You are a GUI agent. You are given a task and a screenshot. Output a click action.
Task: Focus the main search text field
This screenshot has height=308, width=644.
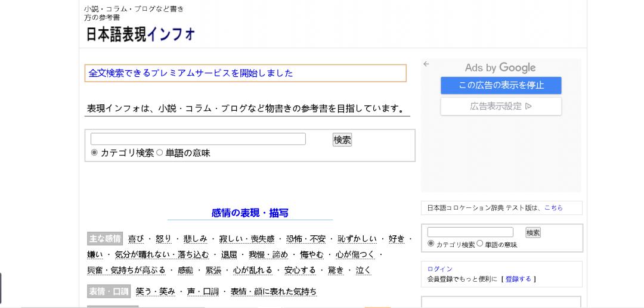[x=198, y=139]
